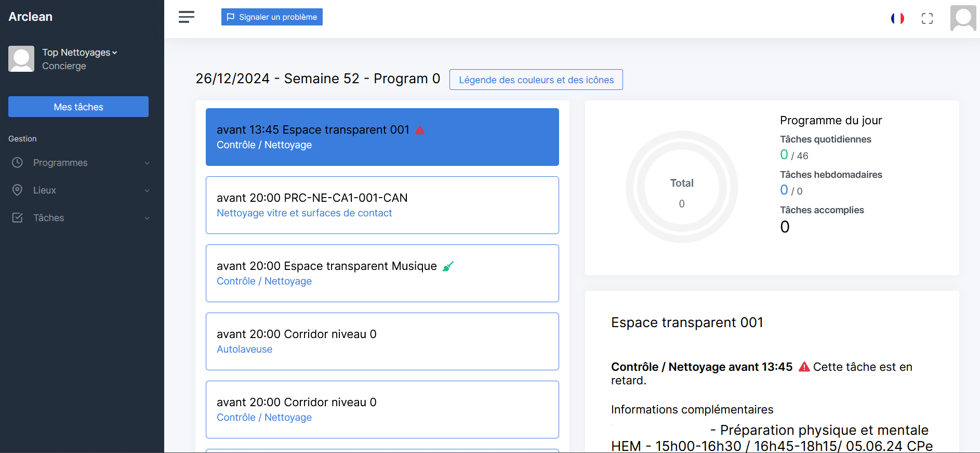Click the red warning icon on Espace transparent 001
This screenshot has width=980, height=453.
420,130
